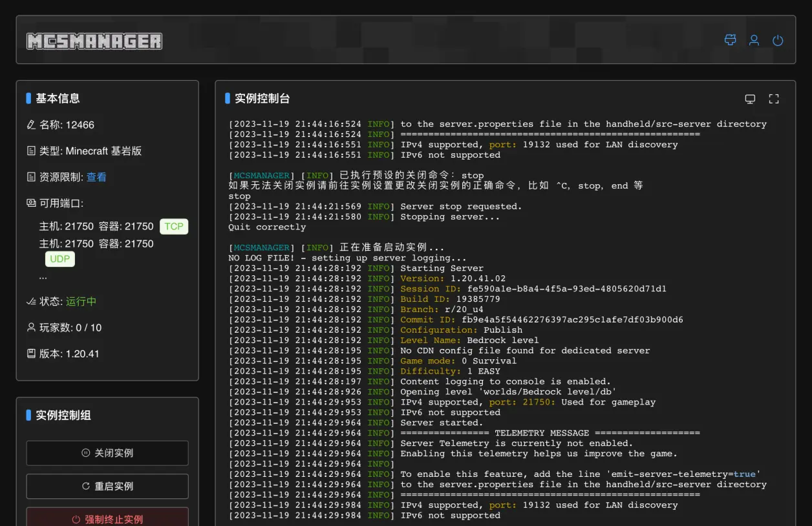Click 'port: 21750: Used for gameplay' log line
The width and height of the screenshot is (812, 526).
[442, 402]
